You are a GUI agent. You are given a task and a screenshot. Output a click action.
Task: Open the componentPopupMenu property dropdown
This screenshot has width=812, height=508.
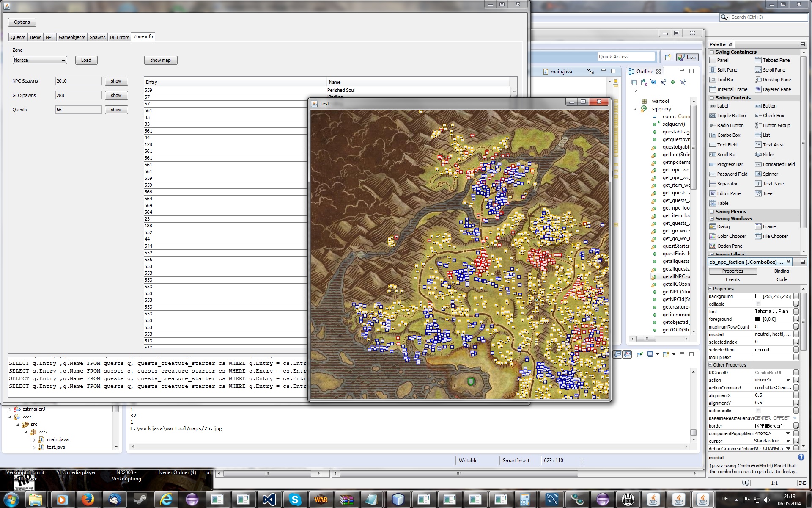(x=788, y=433)
